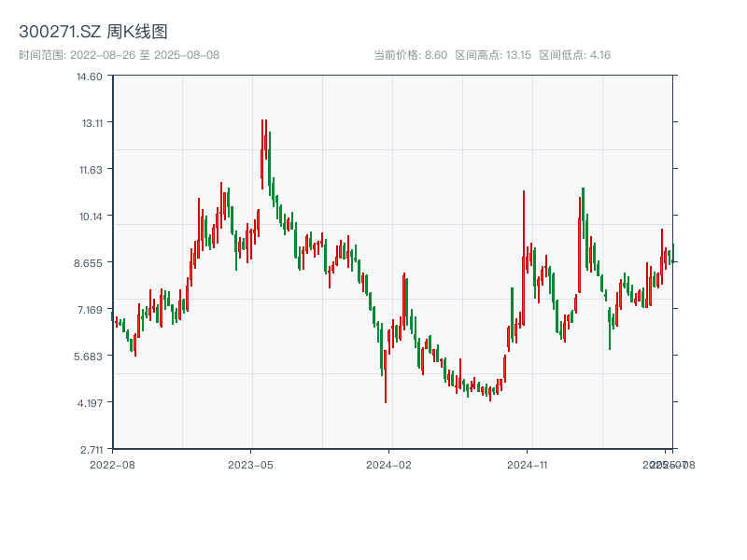
Task: Select the time range text 2022-08-26 至 2025-08-08
Action: 145,55
